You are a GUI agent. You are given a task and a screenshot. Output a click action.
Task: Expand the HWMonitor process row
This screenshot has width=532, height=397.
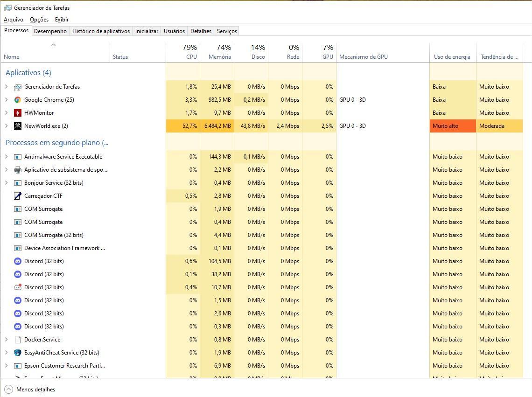click(6, 113)
